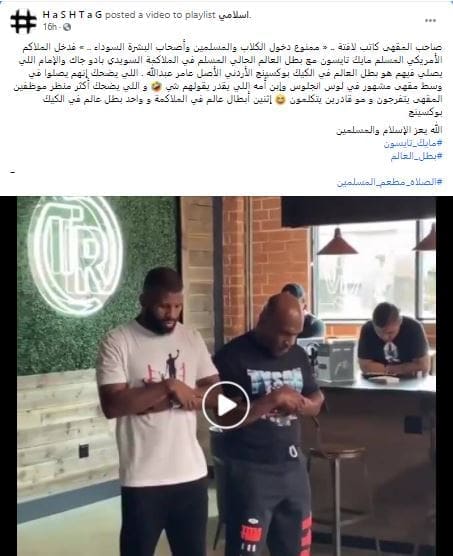Viewport: 453px width, 556px height.
Task: Click the red pendant lamp in the video
Action: click(x=337, y=242)
